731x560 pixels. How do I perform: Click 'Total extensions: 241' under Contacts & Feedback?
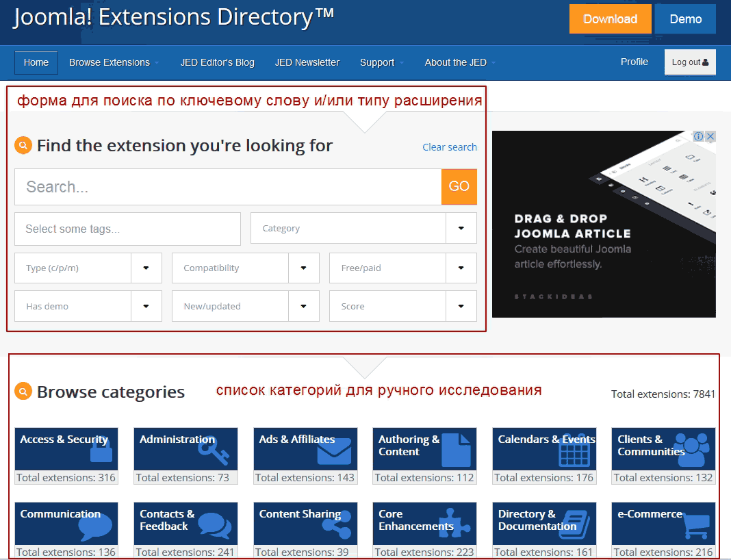(x=185, y=552)
